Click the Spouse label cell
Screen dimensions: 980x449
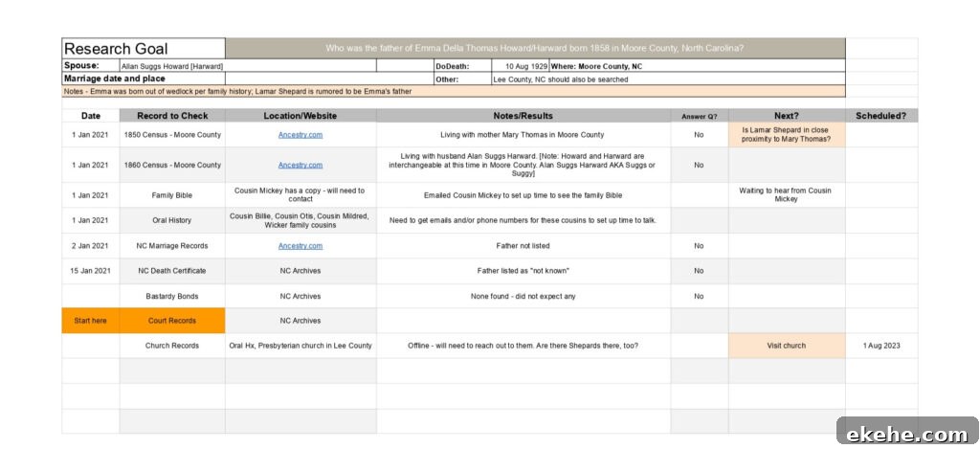tap(91, 66)
